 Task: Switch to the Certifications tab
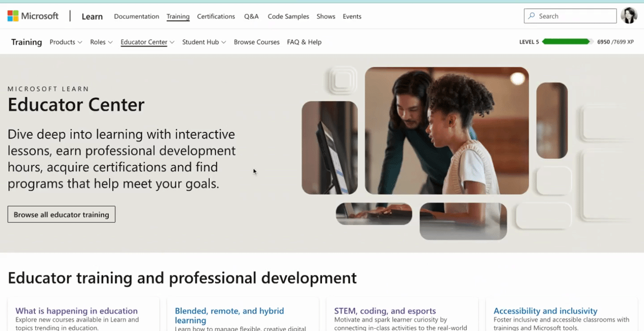tap(215, 17)
